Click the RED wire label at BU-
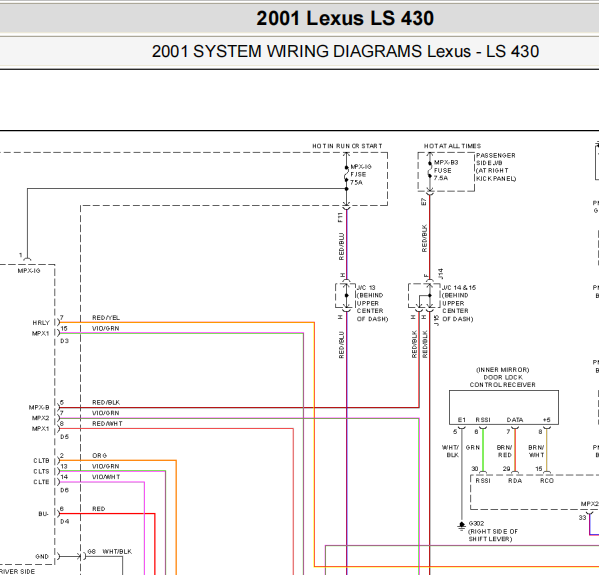Screen dimensions: 599x575 pyautogui.click(x=98, y=509)
